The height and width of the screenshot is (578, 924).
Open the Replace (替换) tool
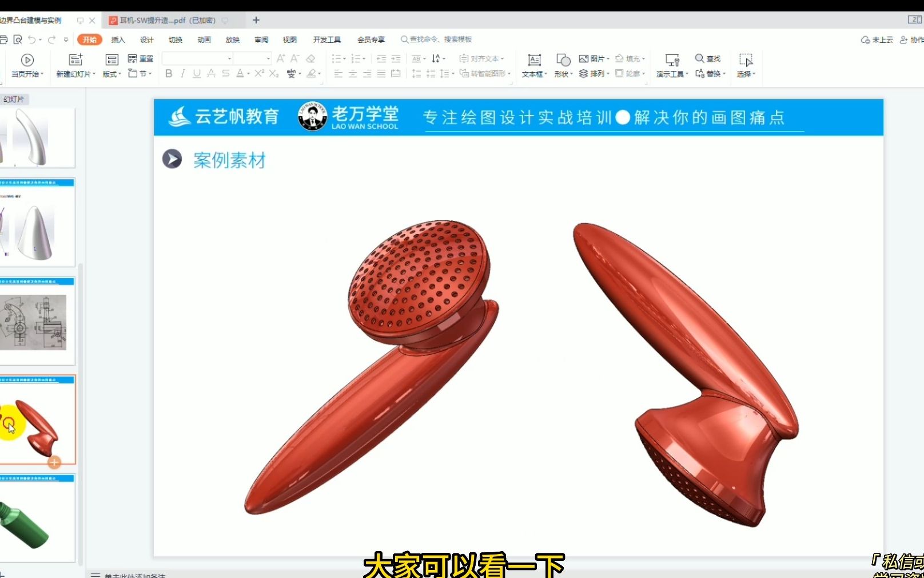point(709,73)
